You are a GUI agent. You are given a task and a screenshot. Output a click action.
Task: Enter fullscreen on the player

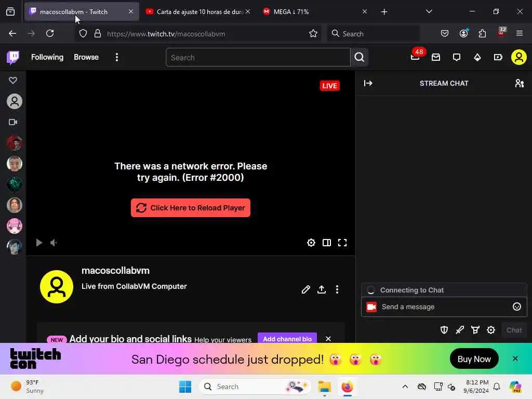coord(342,243)
